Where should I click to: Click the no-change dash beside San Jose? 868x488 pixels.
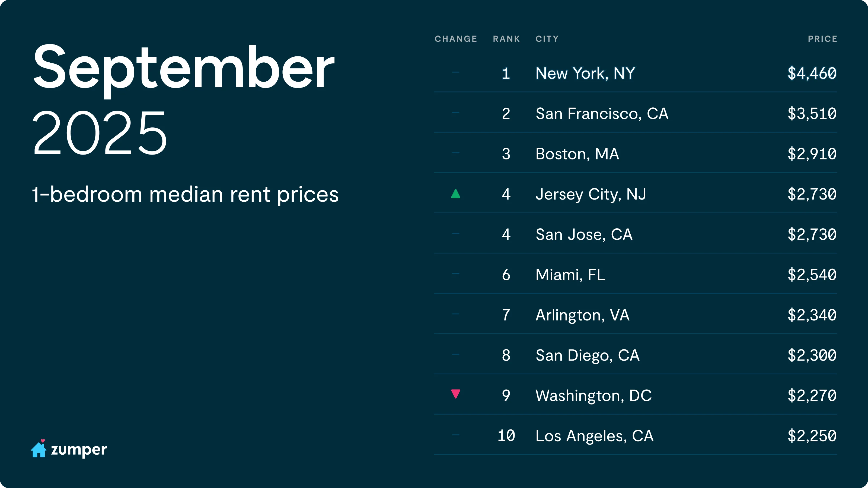pyautogui.click(x=456, y=233)
